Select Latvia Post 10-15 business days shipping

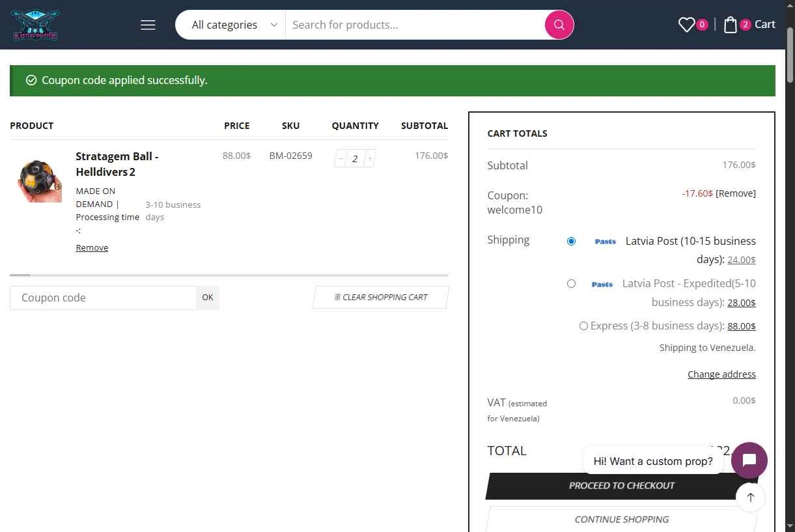click(x=571, y=241)
